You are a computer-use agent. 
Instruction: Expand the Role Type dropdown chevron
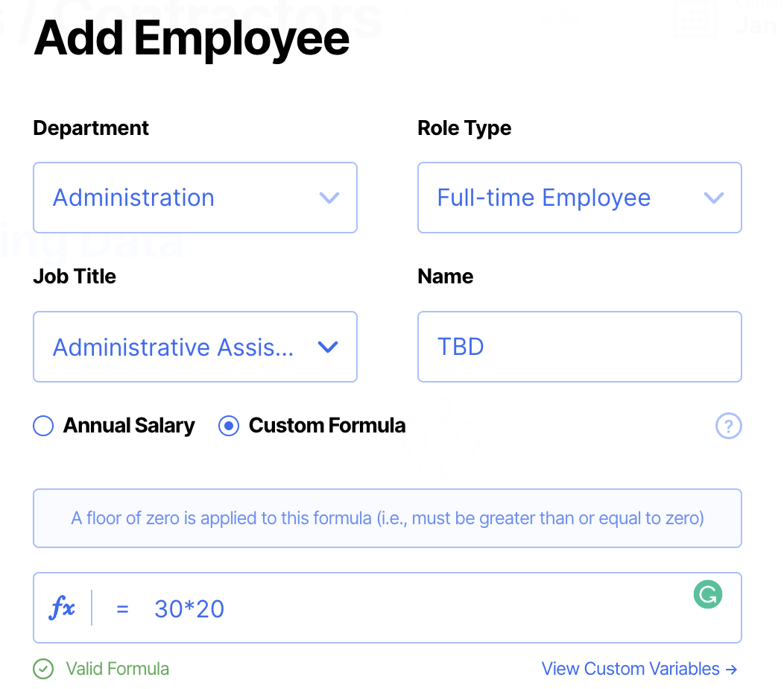point(713,198)
